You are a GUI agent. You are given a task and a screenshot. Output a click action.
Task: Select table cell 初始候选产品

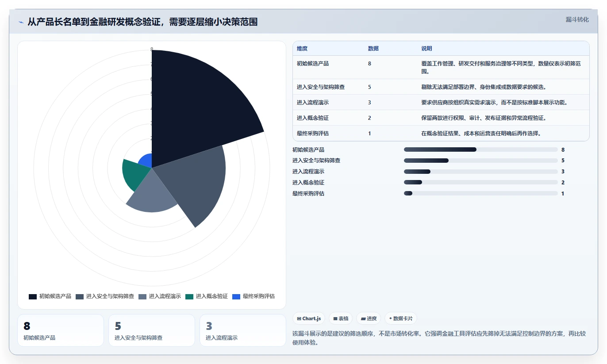tap(313, 64)
